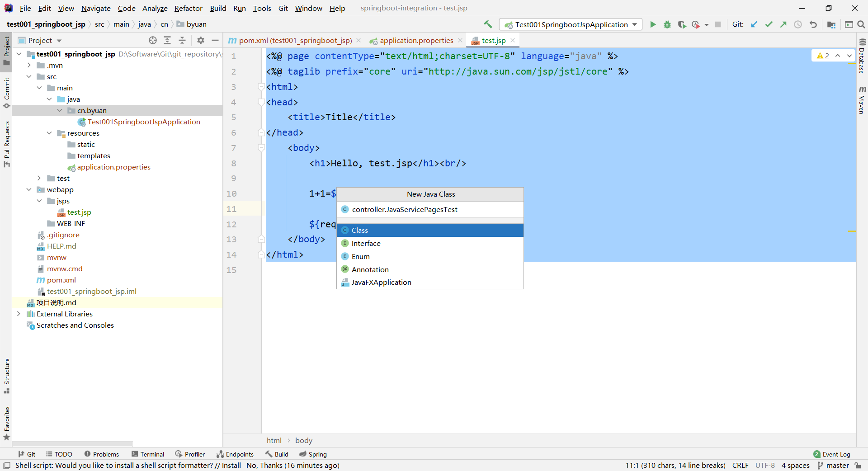This screenshot has width=868, height=471.
Task: Open the Analyze menu
Action: tap(155, 8)
